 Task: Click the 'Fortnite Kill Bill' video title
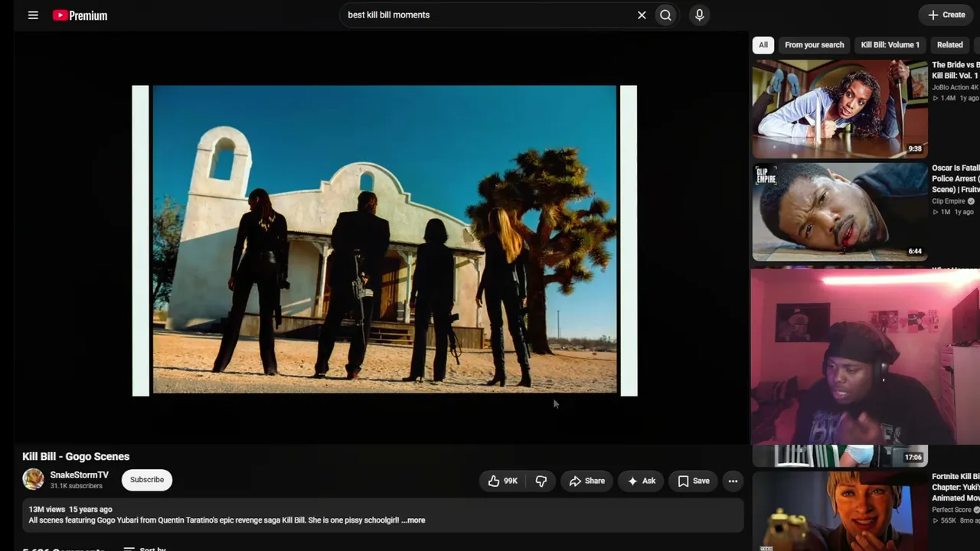[955, 487]
